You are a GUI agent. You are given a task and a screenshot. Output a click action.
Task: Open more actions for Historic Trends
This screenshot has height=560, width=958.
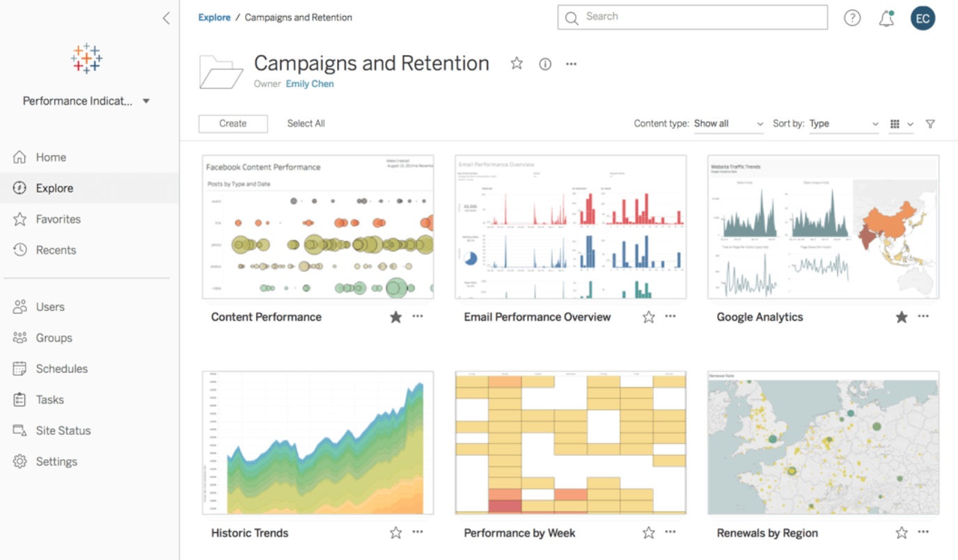click(x=418, y=532)
